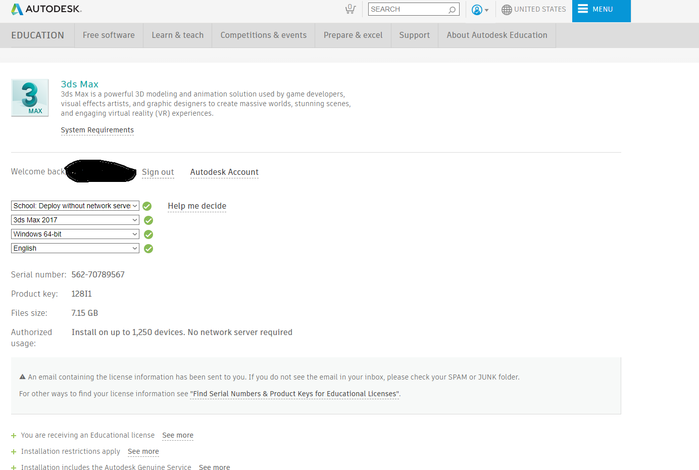Click the Sign out link
This screenshot has width=699, height=470.
pos(158,172)
